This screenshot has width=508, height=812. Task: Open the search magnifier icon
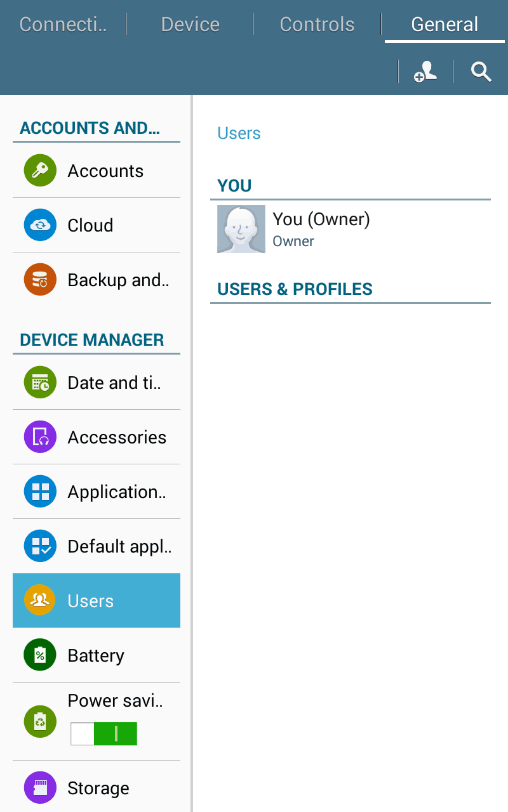(x=481, y=72)
